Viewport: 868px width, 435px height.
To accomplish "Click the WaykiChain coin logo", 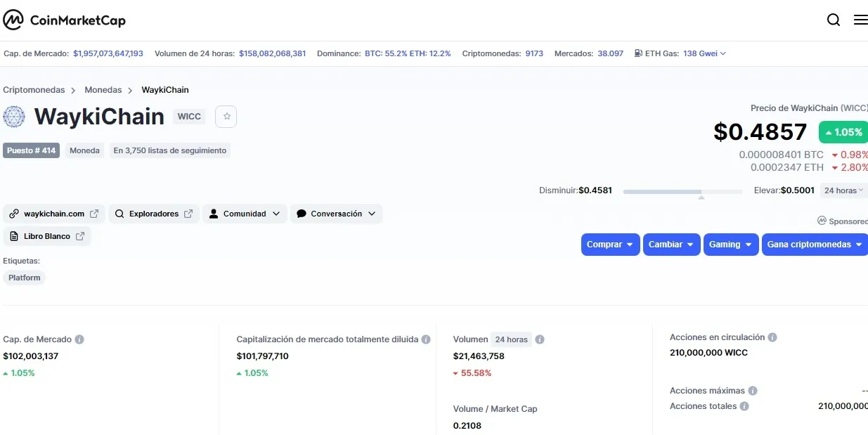I will pos(14,117).
